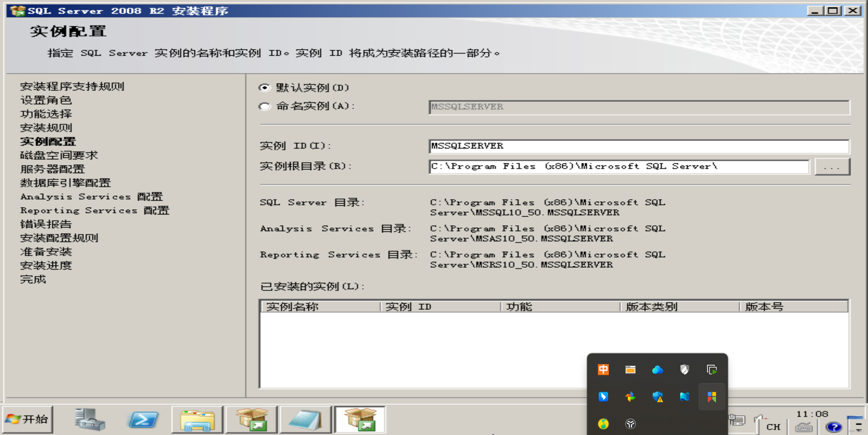Image resolution: width=868 pixels, height=435 pixels.
Task: Click the 版本类别 column header
Action: click(x=680, y=307)
